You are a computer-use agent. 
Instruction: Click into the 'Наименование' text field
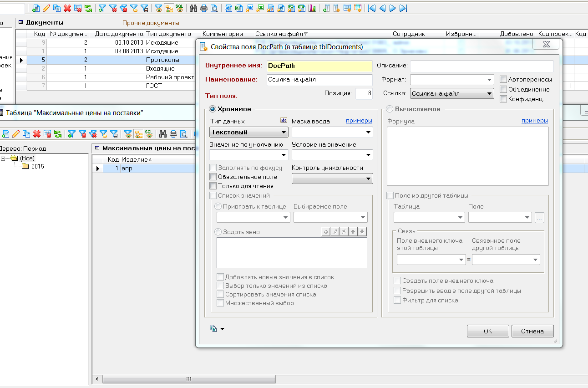click(x=319, y=79)
